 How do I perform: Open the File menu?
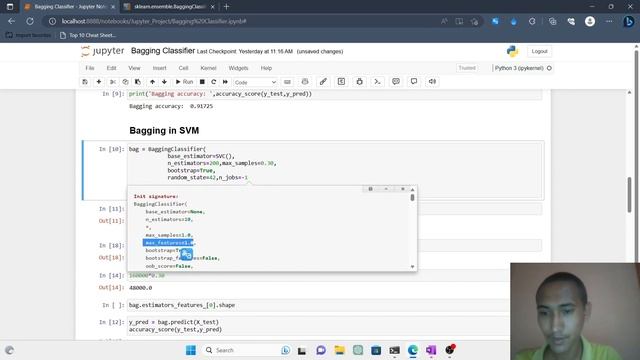pyautogui.click(x=90, y=68)
